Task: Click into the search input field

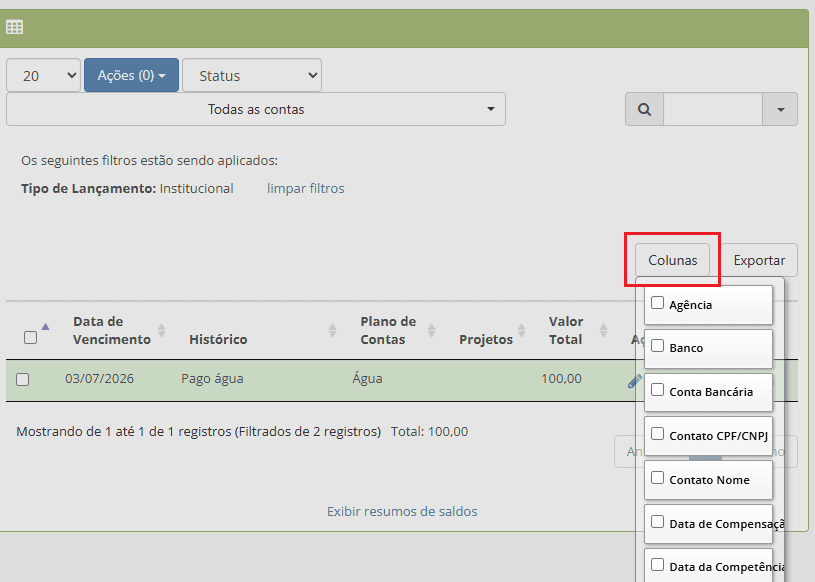Action: coord(713,109)
